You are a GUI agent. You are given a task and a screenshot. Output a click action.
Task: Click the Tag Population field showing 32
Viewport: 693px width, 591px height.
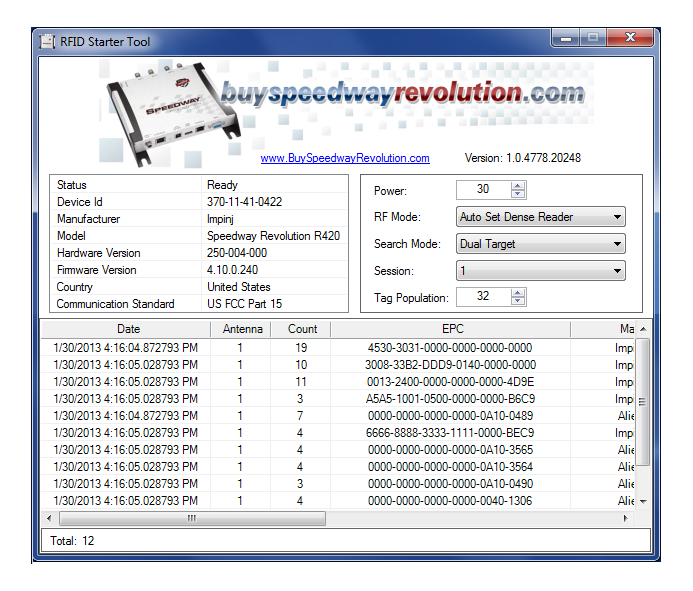(484, 297)
